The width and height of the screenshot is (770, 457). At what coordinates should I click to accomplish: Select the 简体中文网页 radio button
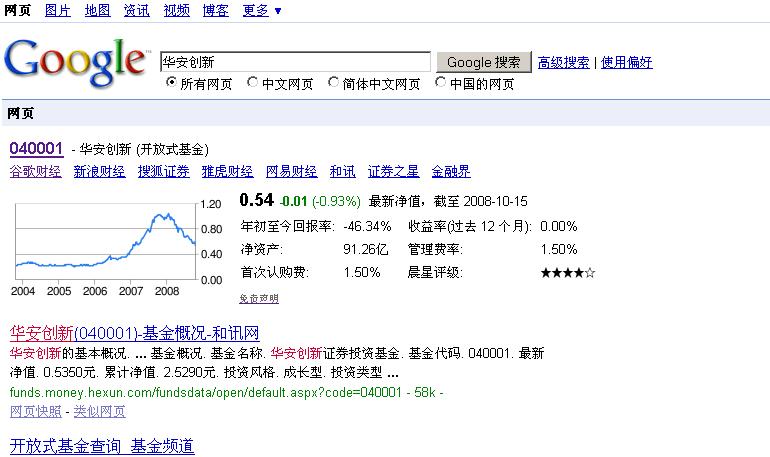click(x=333, y=82)
